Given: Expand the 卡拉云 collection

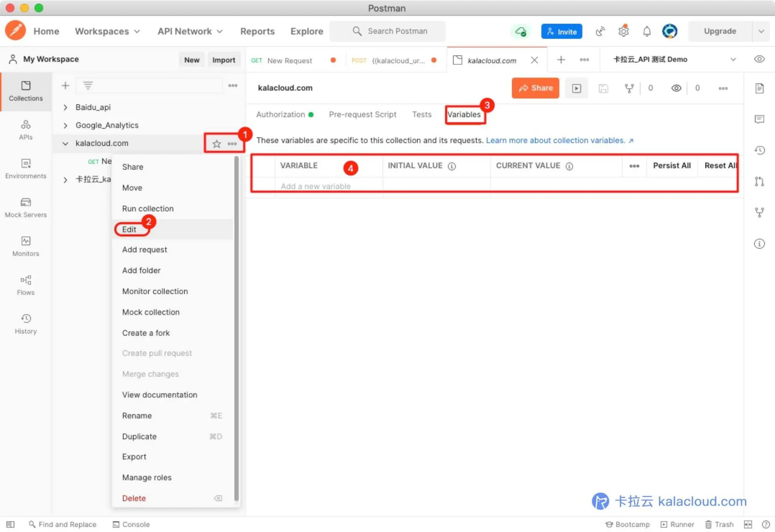Looking at the screenshot, I should pyautogui.click(x=65, y=180).
